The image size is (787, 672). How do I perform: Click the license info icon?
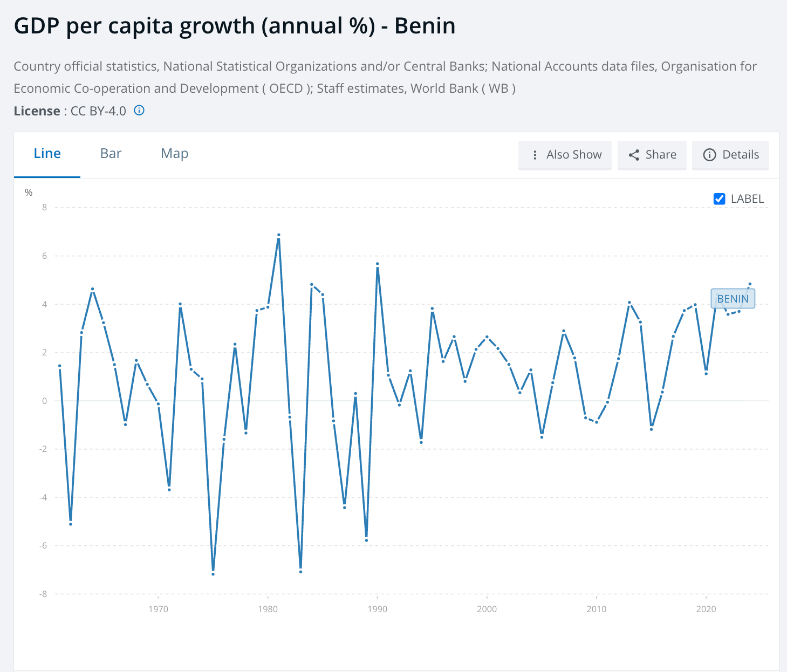point(139,111)
